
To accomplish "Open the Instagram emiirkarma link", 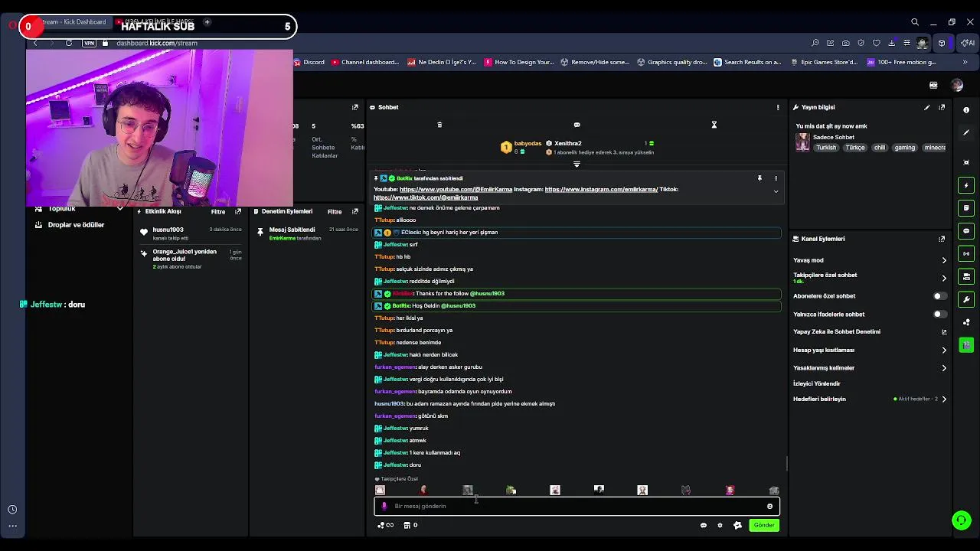I will click(x=601, y=189).
